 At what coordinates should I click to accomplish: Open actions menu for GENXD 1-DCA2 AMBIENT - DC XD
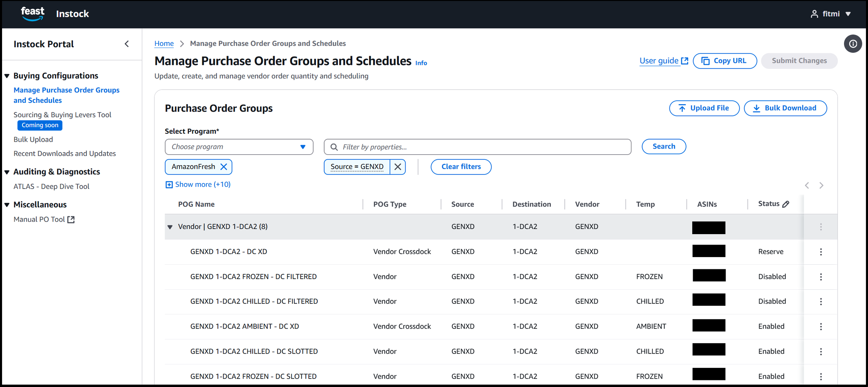tap(821, 327)
